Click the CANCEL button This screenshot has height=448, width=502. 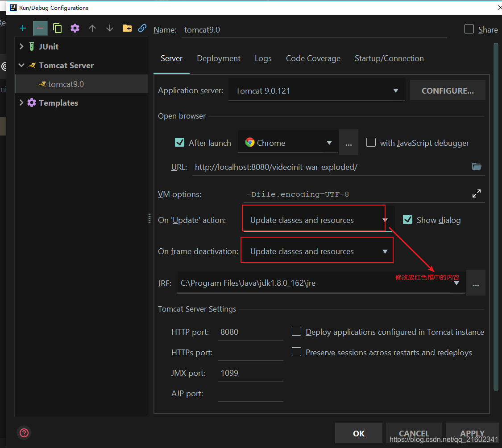[x=414, y=433]
